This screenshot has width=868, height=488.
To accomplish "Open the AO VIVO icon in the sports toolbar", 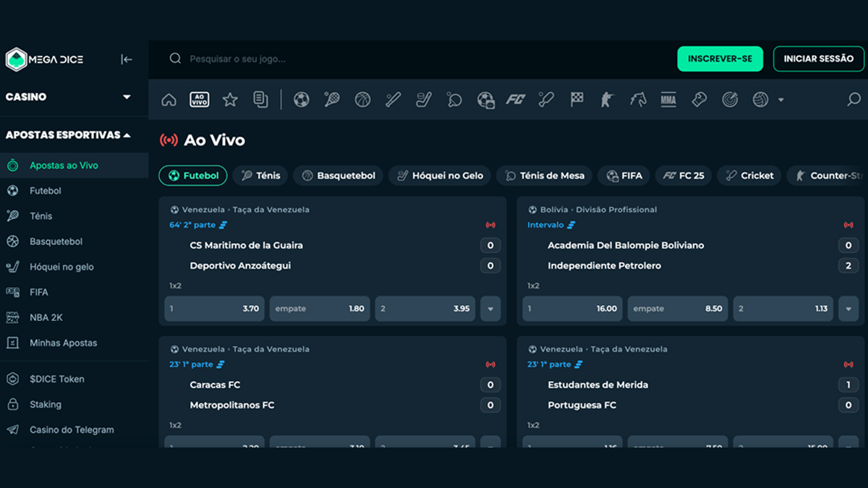I will 199,100.
